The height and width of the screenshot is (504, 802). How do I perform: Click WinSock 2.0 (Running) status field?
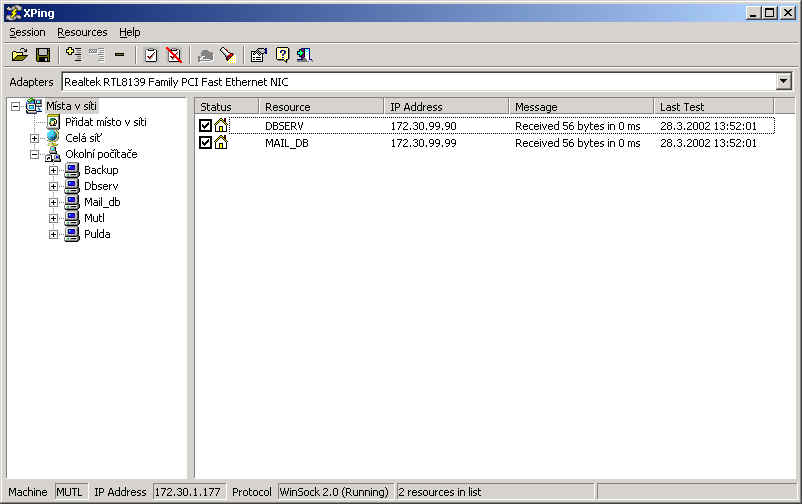335,492
